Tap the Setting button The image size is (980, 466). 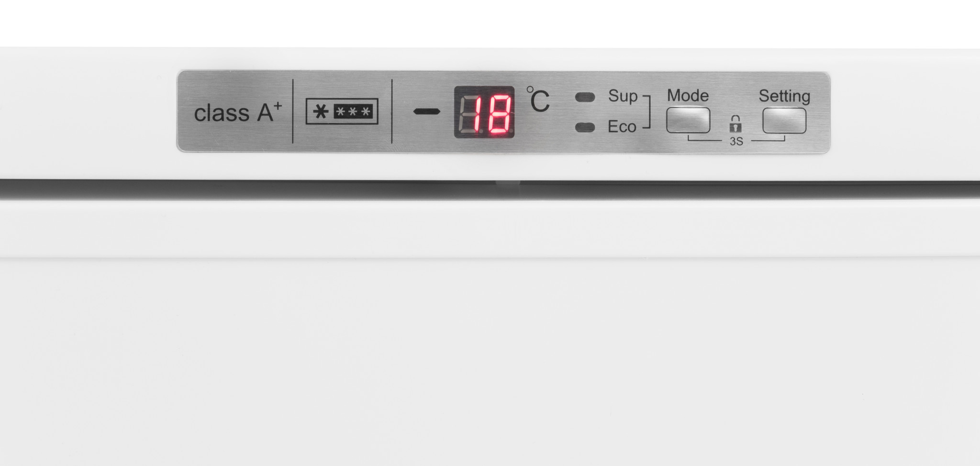(784, 121)
